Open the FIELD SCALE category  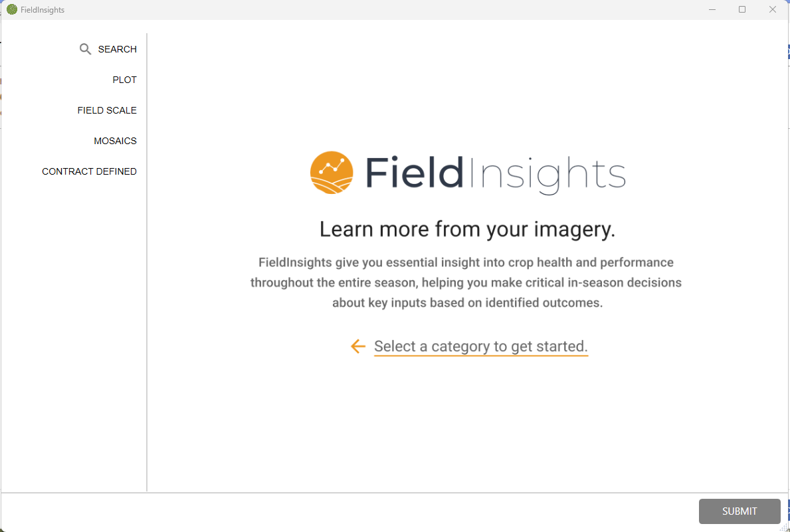click(107, 110)
